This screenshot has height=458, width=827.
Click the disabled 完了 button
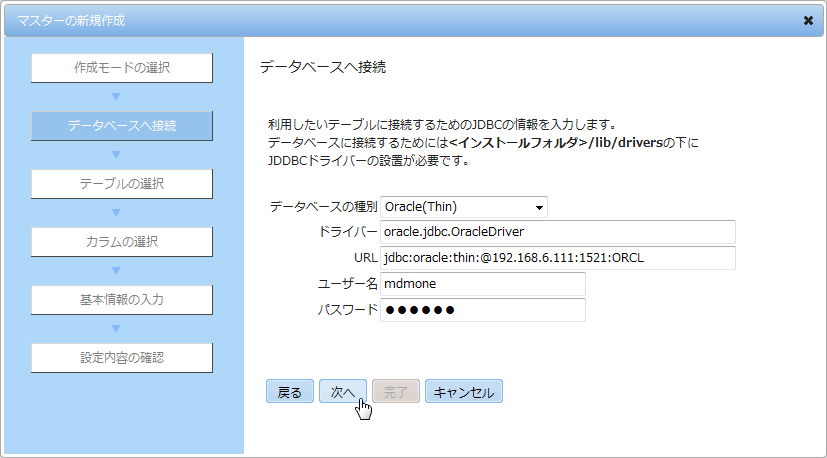tap(396, 392)
